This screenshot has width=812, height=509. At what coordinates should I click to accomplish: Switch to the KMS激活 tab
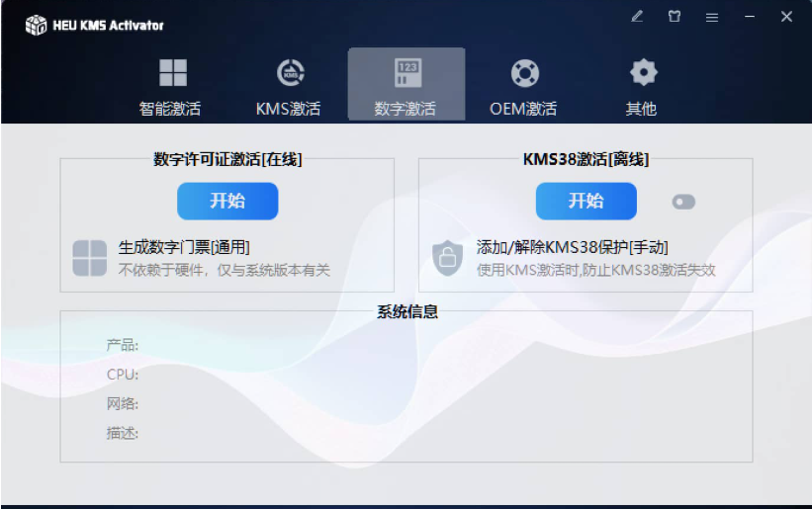(289, 109)
